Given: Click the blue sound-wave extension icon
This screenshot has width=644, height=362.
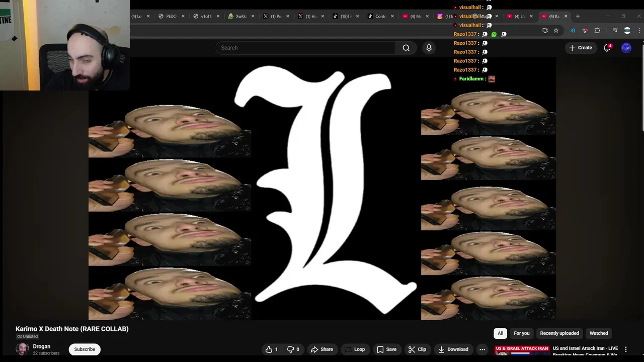Looking at the screenshot, I should point(573,31).
